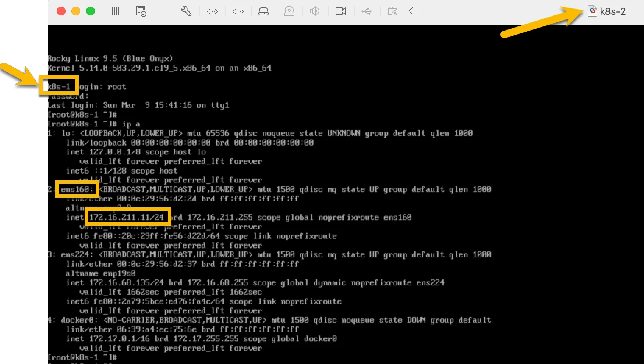Open the hard disk device icon
Image resolution: width=644 pixels, height=364 pixels.
[x=263, y=11]
